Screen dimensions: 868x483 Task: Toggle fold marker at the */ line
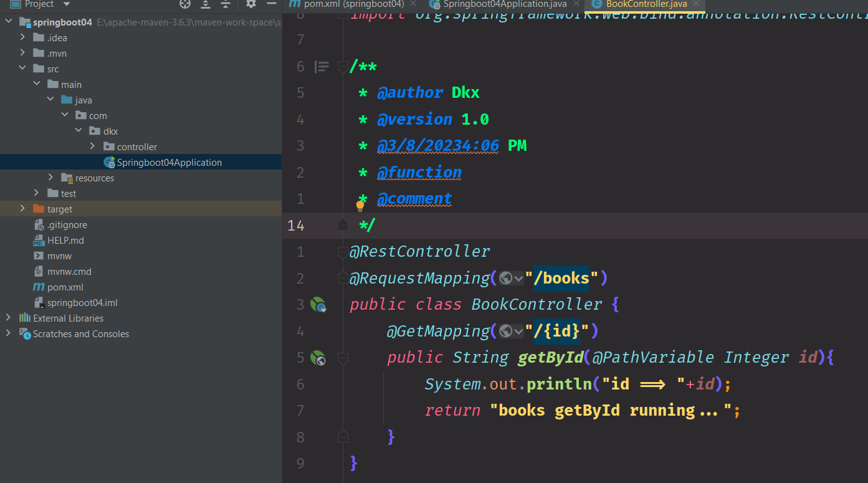[343, 224]
